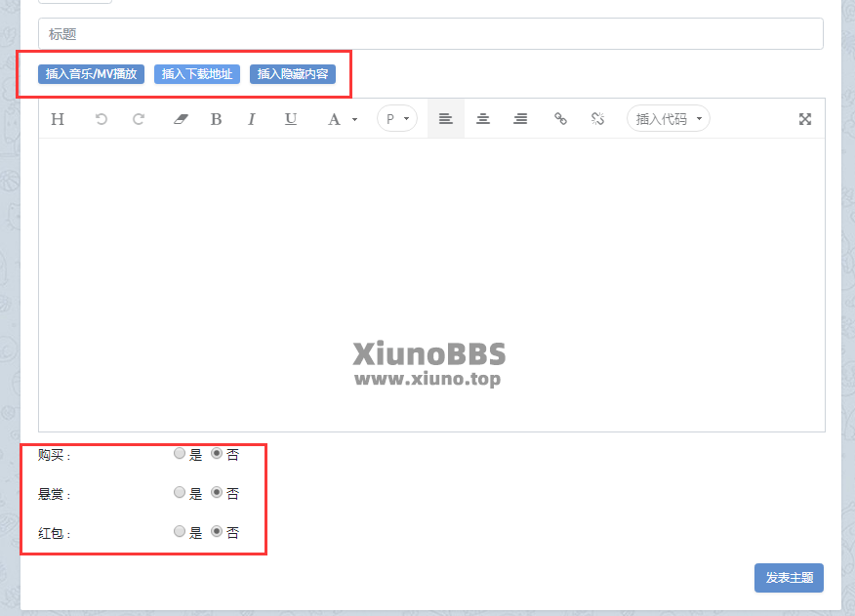The height and width of the screenshot is (616, 855).
Task: Select 是 for 红包
Action: pos(180,531)
